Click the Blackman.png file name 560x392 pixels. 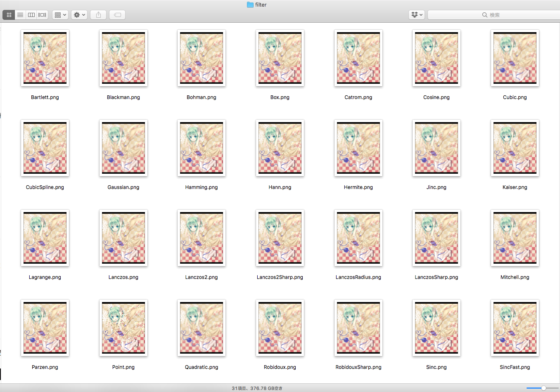(123, 97)
